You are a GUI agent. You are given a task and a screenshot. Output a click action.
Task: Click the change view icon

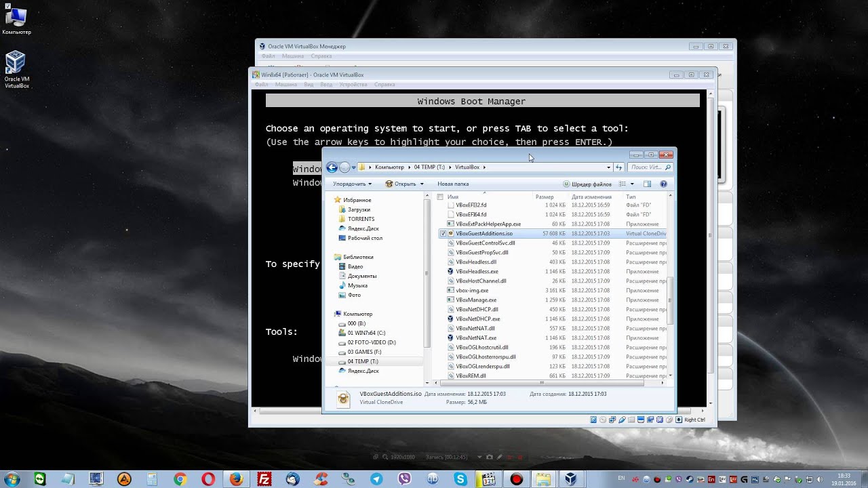pyautogui.click(x=623, y=184)
